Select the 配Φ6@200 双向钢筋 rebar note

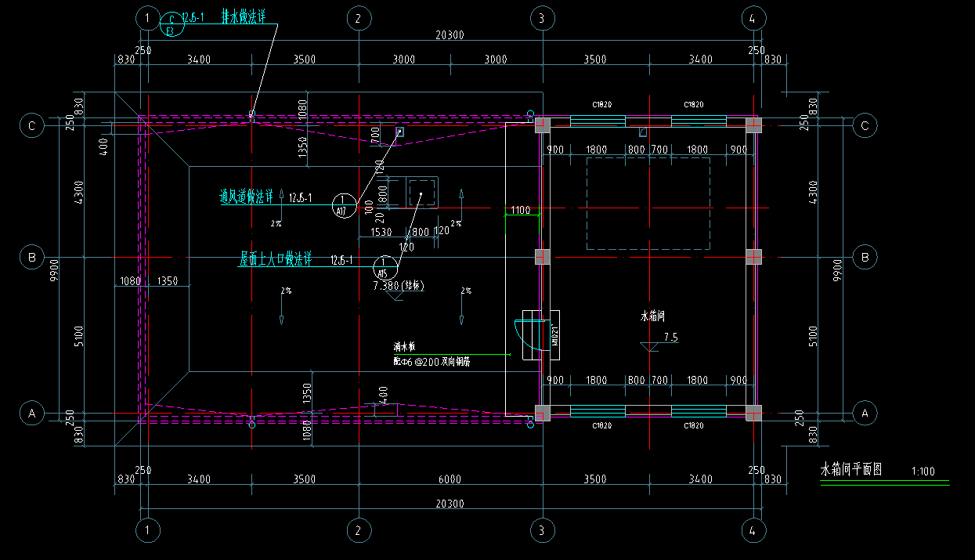(431, 362)
